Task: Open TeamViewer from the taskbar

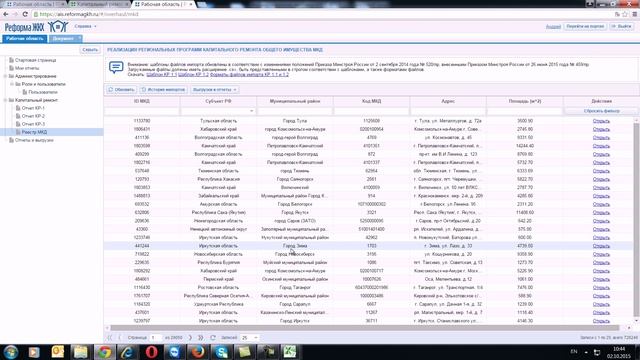Action: pos(174,352)
